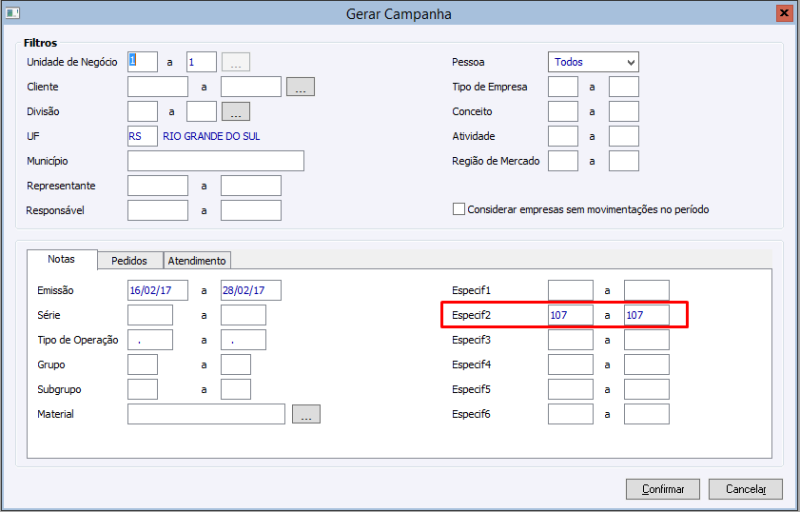This screenshot has height=512, width=800.
Task: Open Divisão lookup ellipsis button
Action: tap(236, 112)
